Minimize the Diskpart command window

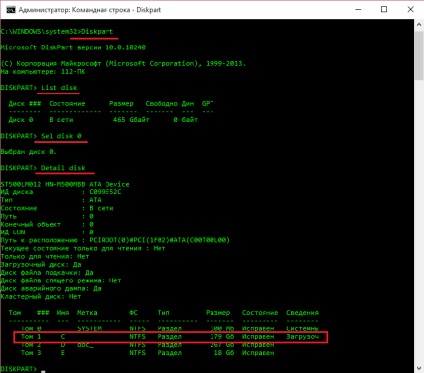[358, 10]
